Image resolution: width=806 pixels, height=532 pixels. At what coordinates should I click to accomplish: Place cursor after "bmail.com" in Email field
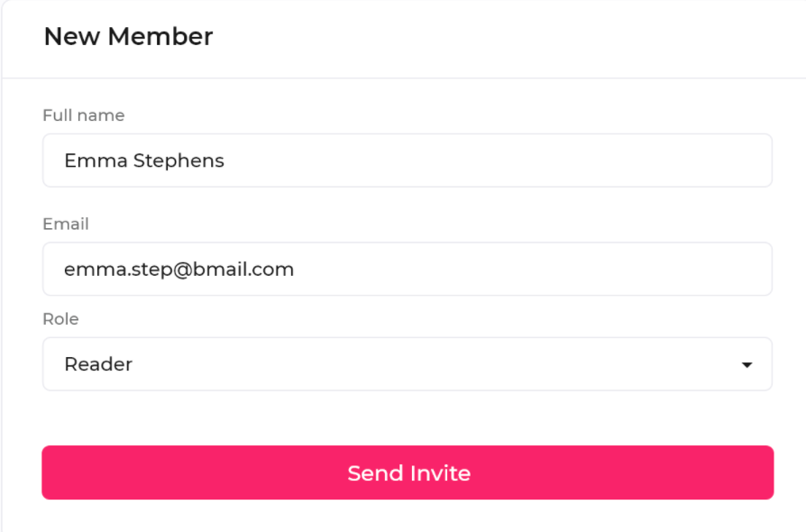[295, 269]
